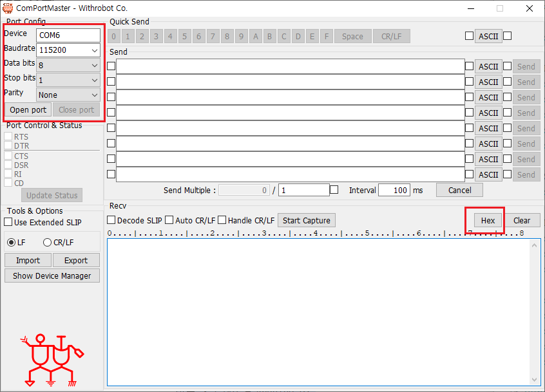The width and height of the screenshot is (545, 392).
Task: Click the Recv scrollbar up arrow
Action: point(534,245)
